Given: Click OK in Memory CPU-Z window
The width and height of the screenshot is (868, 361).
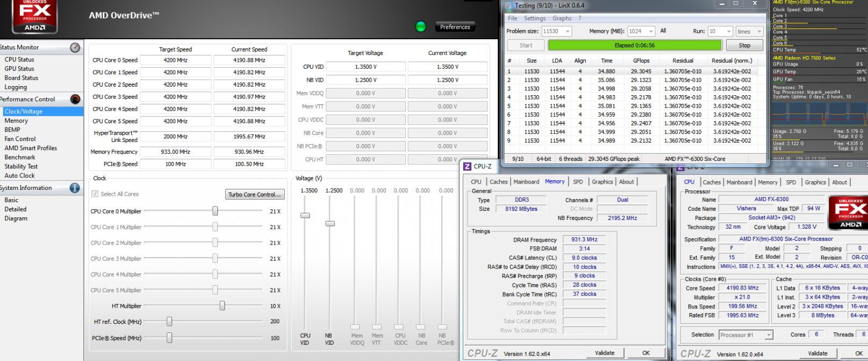Looking at the screenshot, I should (646, 353).
